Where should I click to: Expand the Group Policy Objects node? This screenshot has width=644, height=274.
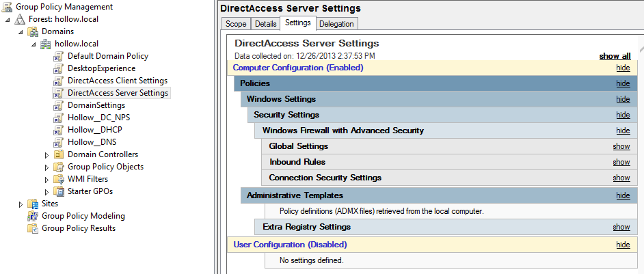click(x=46, y=167)
